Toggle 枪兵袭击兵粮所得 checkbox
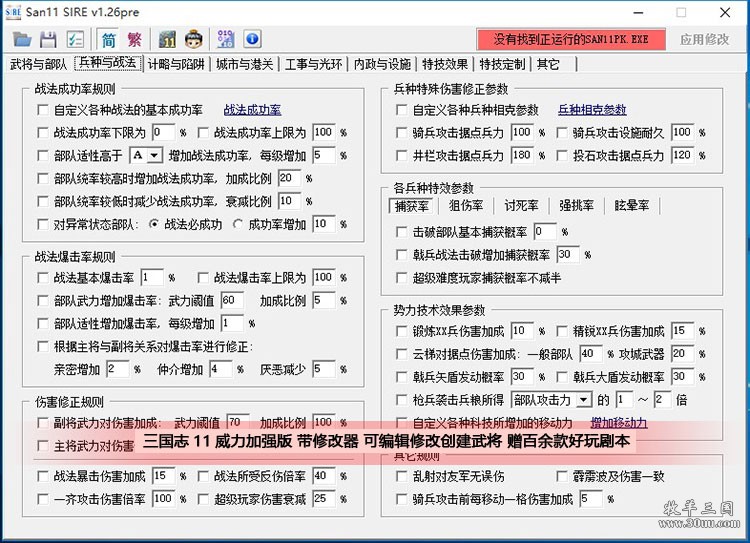This screenshot has height=543, width=750. point(402,400)
